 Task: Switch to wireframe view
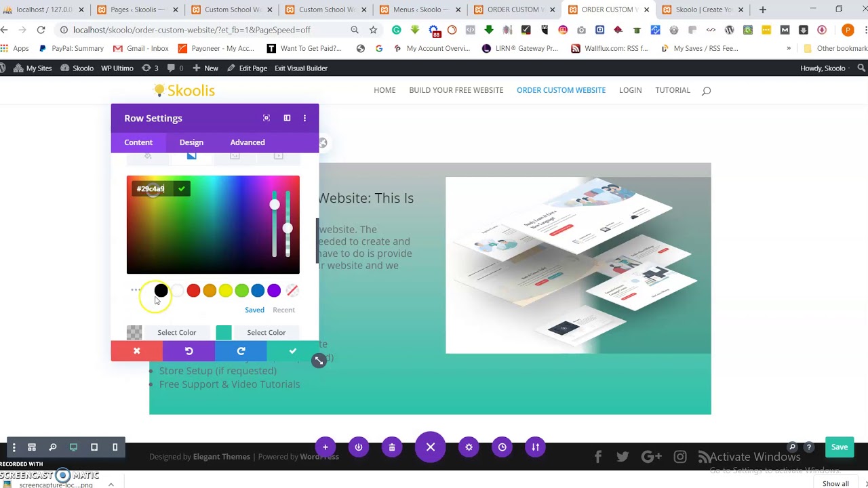click(32, 447)
